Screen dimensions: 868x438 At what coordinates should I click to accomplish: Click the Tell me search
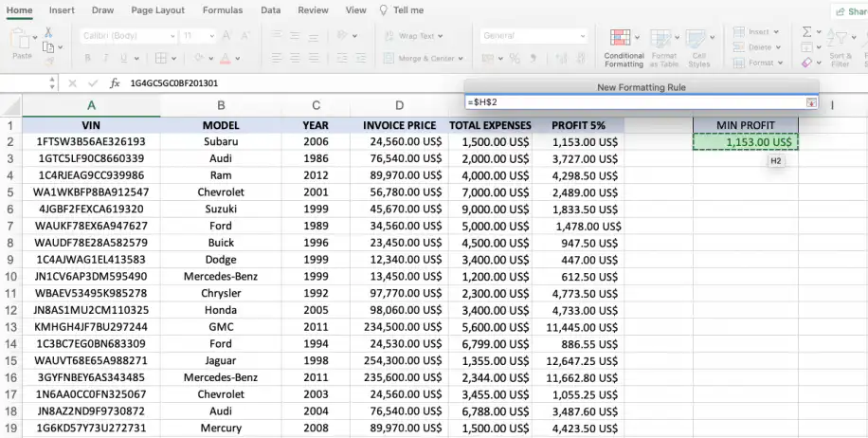click(x=402, y=10)
